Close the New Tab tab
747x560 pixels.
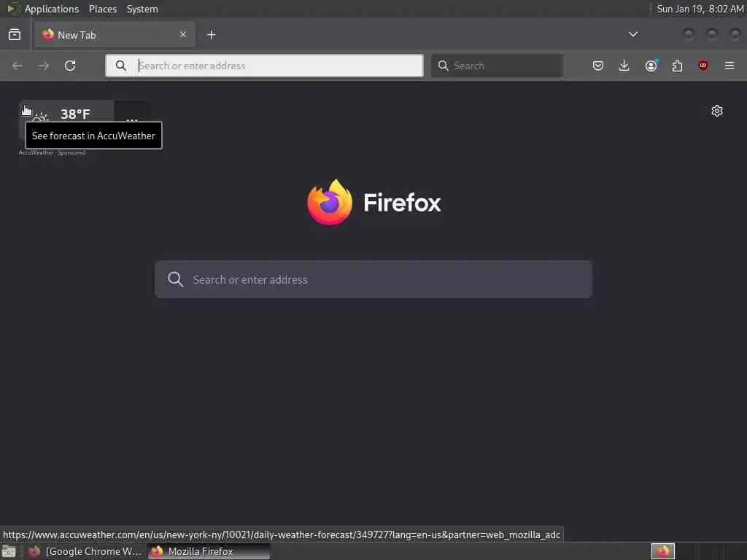point(183,35)
